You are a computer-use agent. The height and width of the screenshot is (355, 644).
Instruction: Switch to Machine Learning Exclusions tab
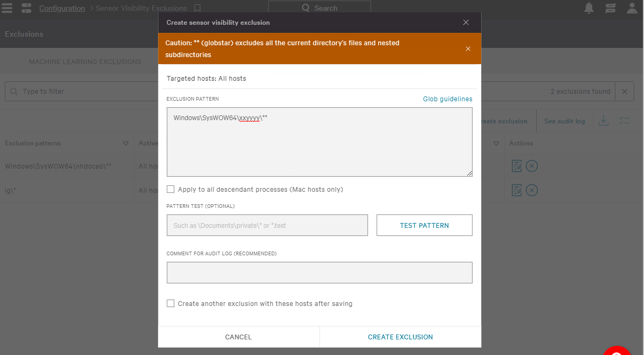pyautogui.click(x=85, y=61)
